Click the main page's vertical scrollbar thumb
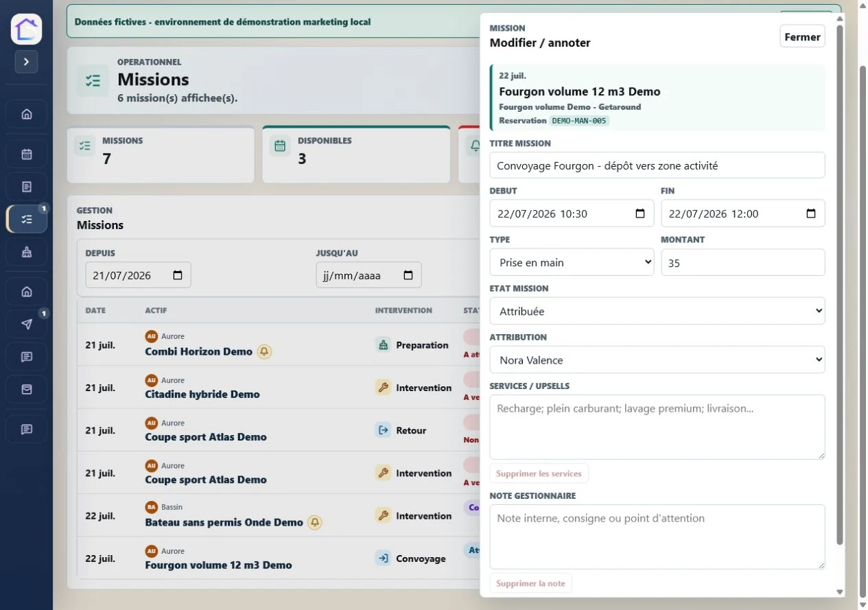Image resolution: width=868 pixels, height=610 pixels. [863, 331]
